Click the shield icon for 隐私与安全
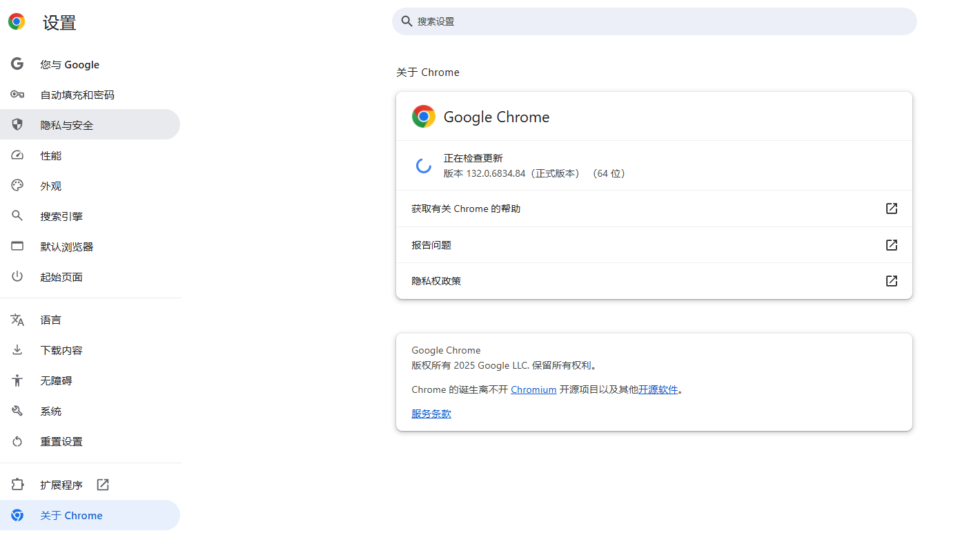The height and width of the screenshot is (551, 980). tap(17, 125)
